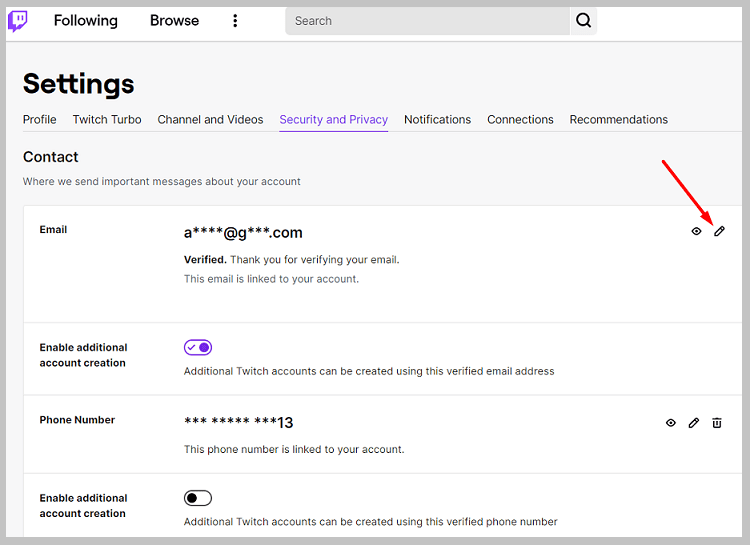Show the hidden phone number with eye icon

(671, 423)
